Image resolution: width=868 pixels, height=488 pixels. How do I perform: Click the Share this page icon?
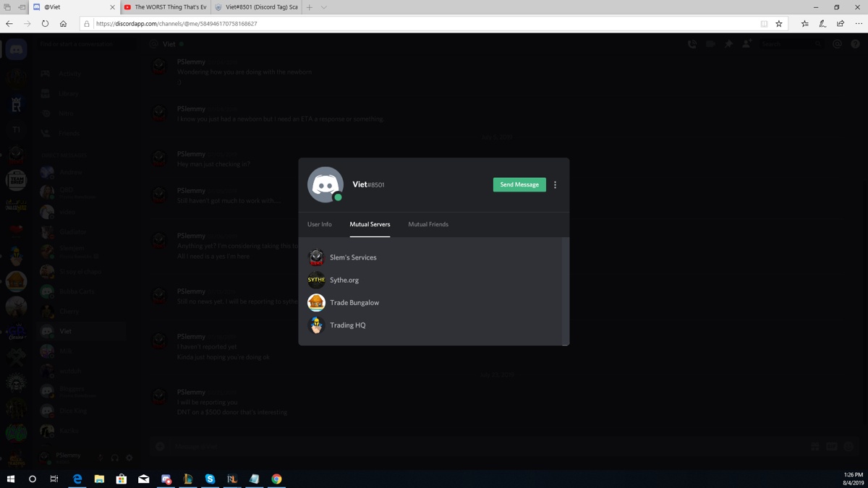tap(841, 24)
